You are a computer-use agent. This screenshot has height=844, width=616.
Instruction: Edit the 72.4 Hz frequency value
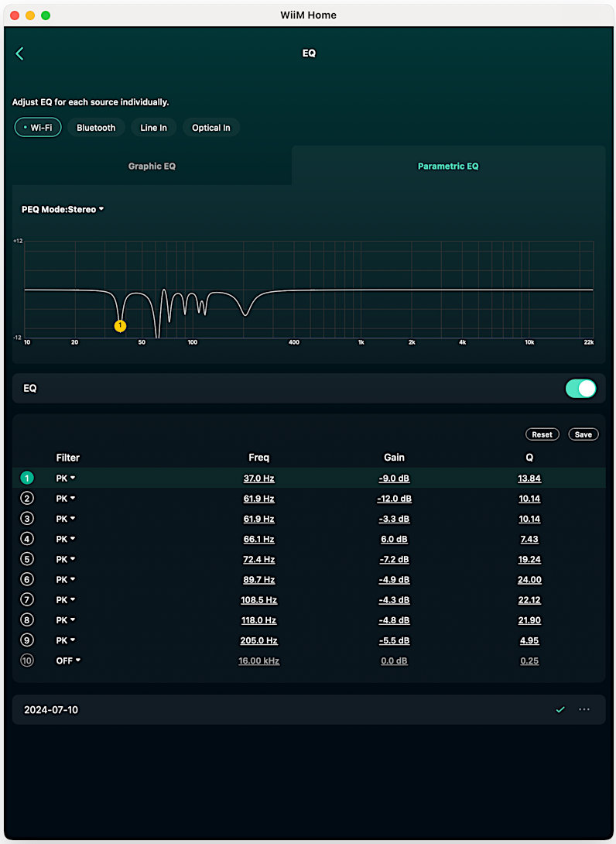click(258, 559)
